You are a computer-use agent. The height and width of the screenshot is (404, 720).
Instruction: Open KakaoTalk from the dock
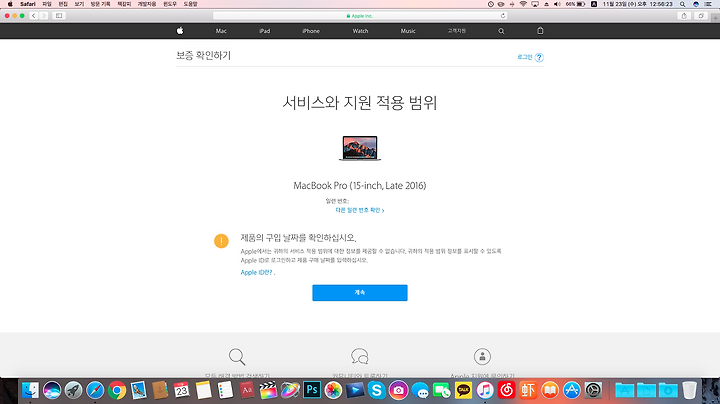[x=463, y=391]
